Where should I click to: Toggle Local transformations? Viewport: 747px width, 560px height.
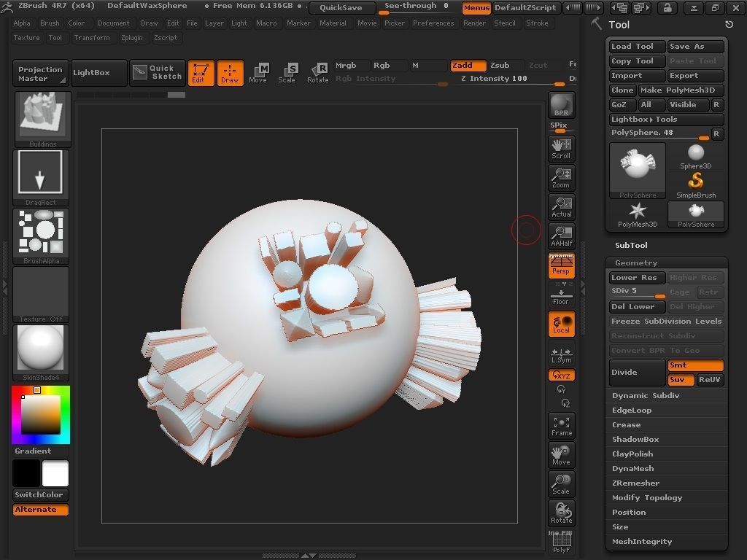point(561,324)
